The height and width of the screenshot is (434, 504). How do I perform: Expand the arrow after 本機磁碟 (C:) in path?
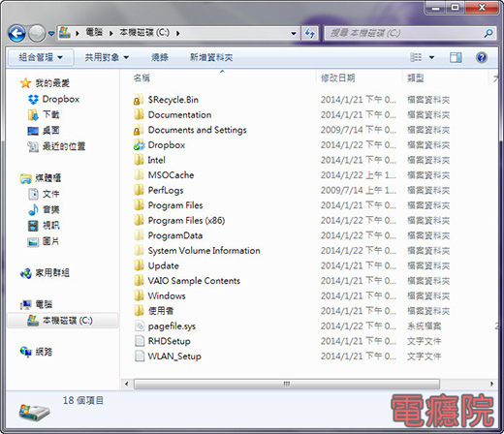[x=178, y=33]
